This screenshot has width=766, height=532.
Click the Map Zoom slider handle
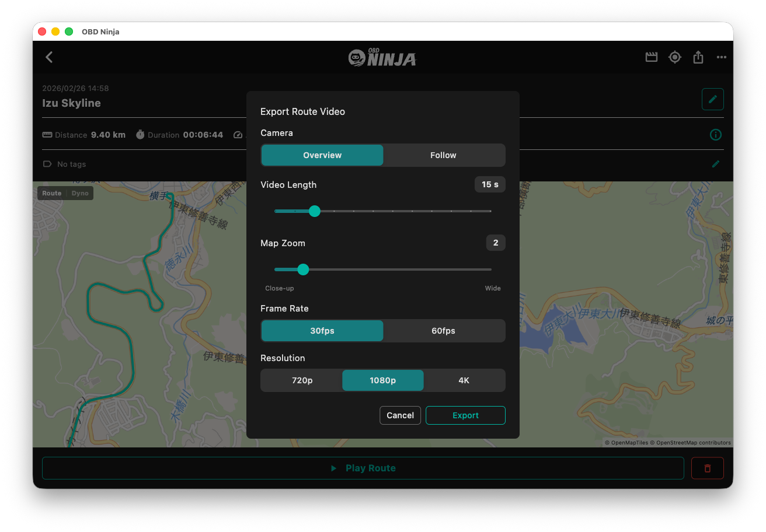coord(303,269)
